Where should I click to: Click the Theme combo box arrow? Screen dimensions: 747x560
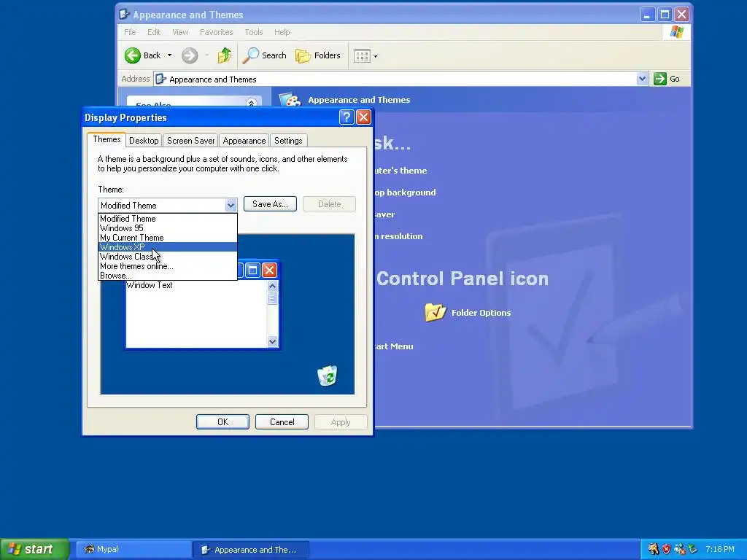pos(231,205)
